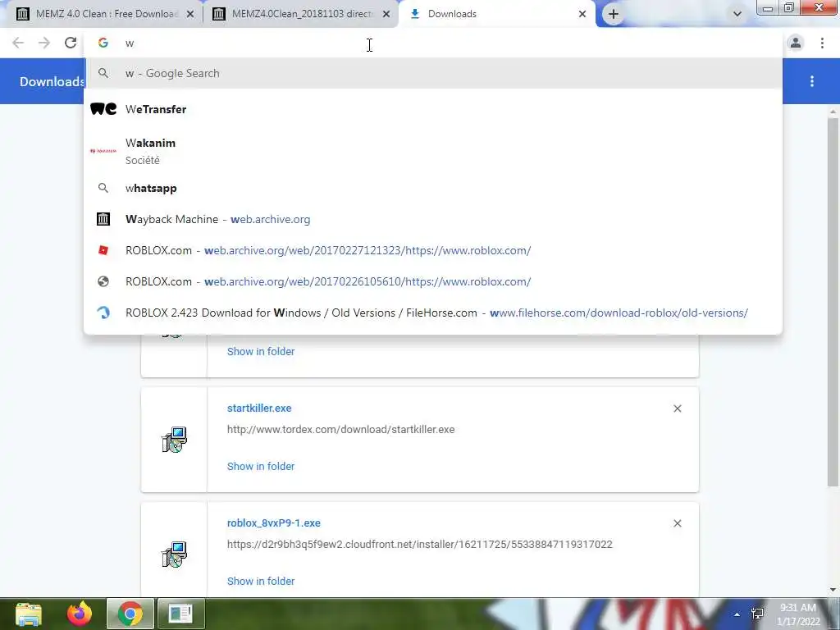840x630 pixels.
Task: Choose the whatsapp search suggestion
Action: pos(433,188)
